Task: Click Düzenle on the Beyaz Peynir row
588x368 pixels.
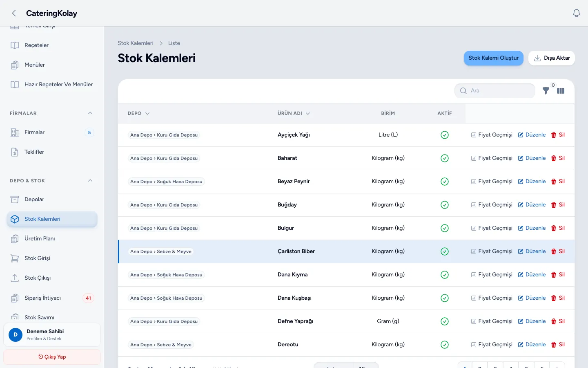Action: (x=532, y=182)
